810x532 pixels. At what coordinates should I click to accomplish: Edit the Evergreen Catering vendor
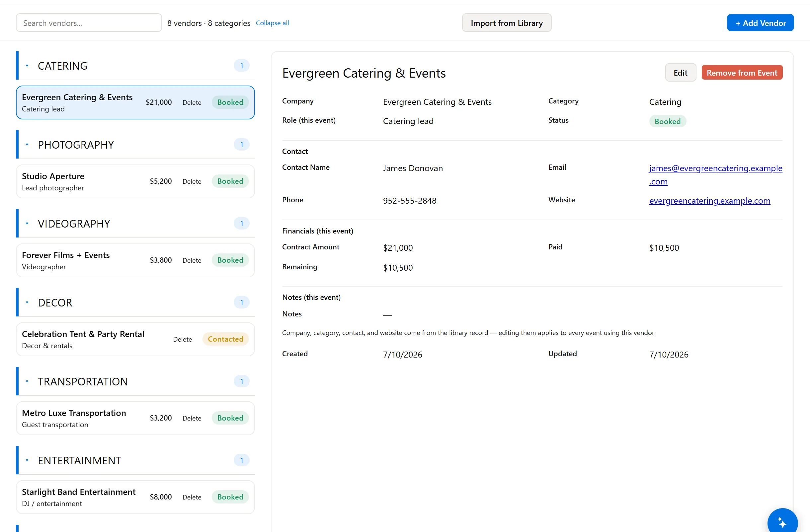click(680, 72)
